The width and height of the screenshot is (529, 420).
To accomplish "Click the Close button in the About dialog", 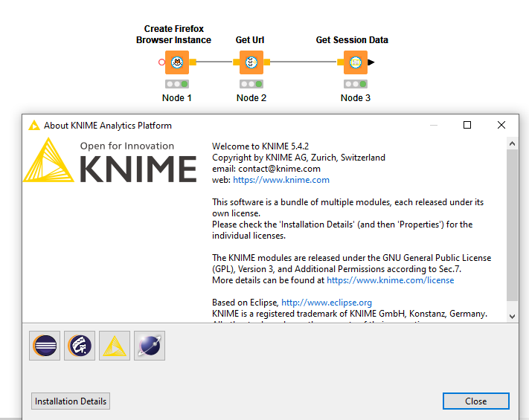I will 475,401.
